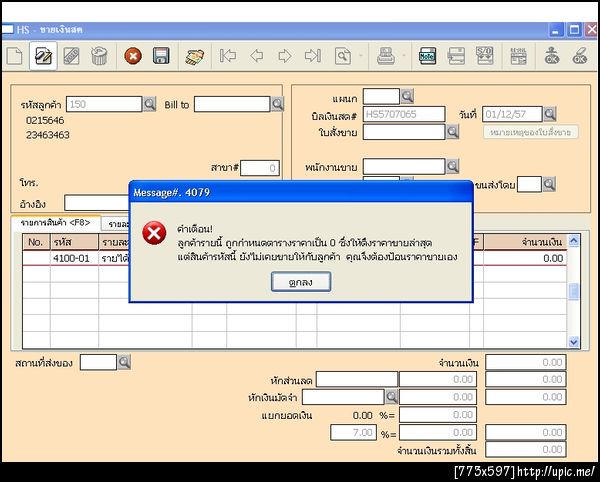Go to previous record arrow
This screenshot has height=482, width=600.
click(x=256, y=56)
